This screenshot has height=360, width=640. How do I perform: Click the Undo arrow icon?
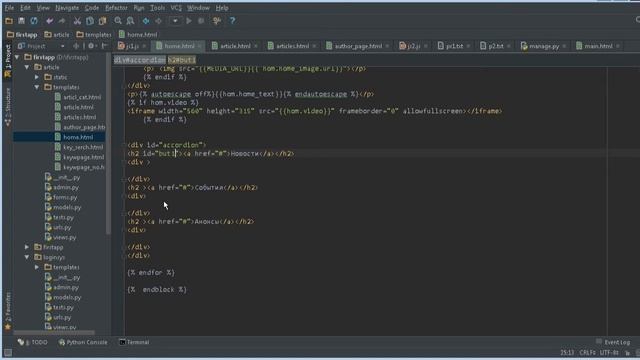tap(50, 20)
